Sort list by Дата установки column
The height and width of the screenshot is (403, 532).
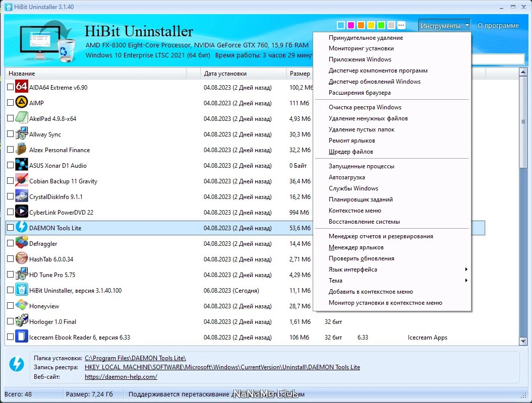point(243,73)
